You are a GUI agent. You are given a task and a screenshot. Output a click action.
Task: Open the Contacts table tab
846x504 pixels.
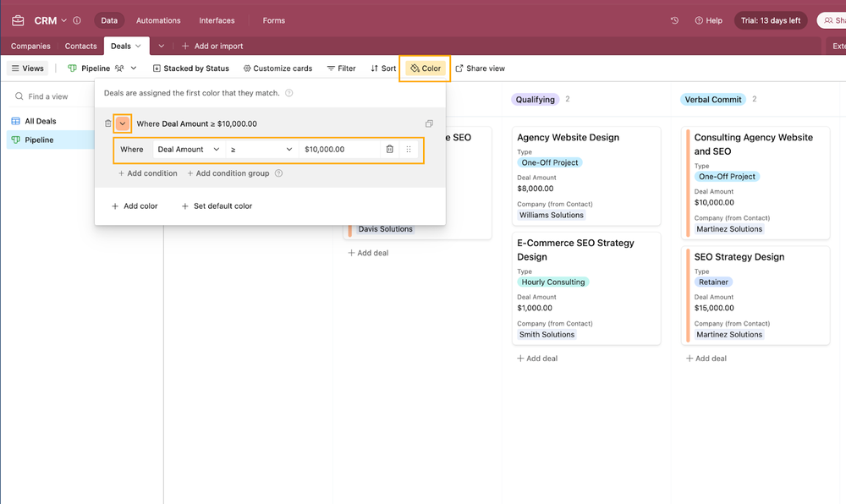(x=80, y=47)
